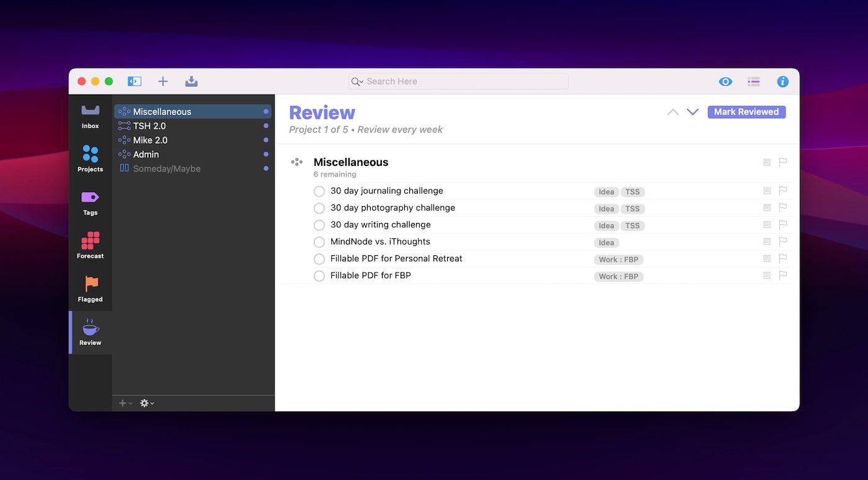Click the Miscellaneous project title in outline

pos(351,162)
